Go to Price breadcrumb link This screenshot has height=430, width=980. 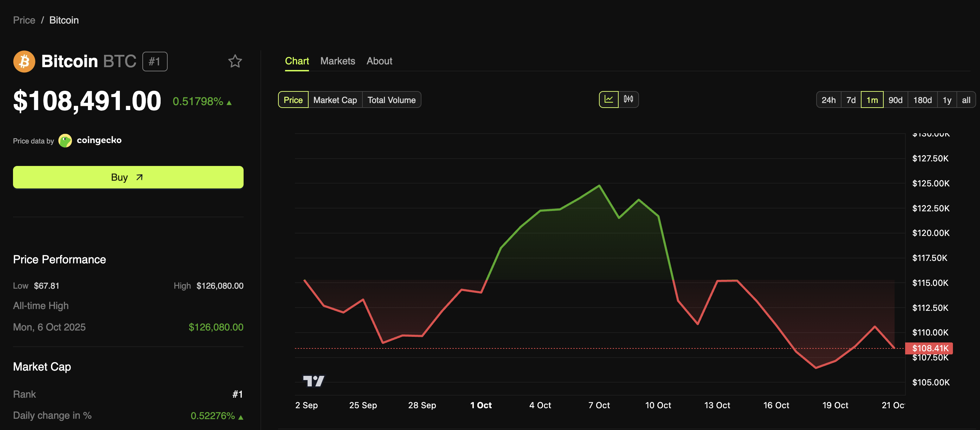coord(24,20)
